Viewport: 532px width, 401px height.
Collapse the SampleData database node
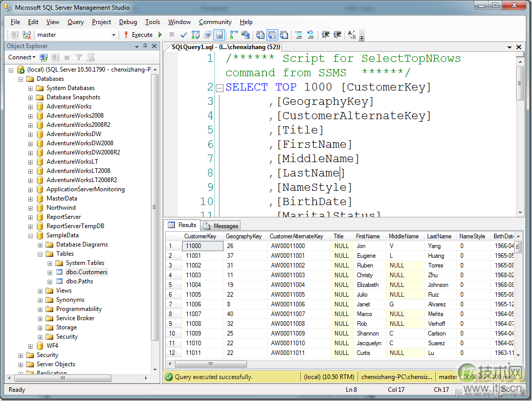pyautogui.click(x=31, y=236)
